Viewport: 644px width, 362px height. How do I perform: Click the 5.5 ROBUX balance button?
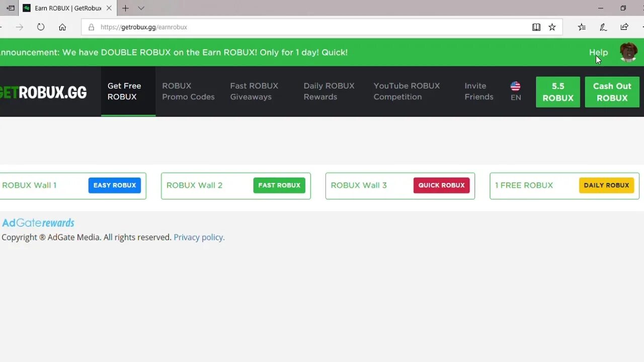[x=558, y=92]
